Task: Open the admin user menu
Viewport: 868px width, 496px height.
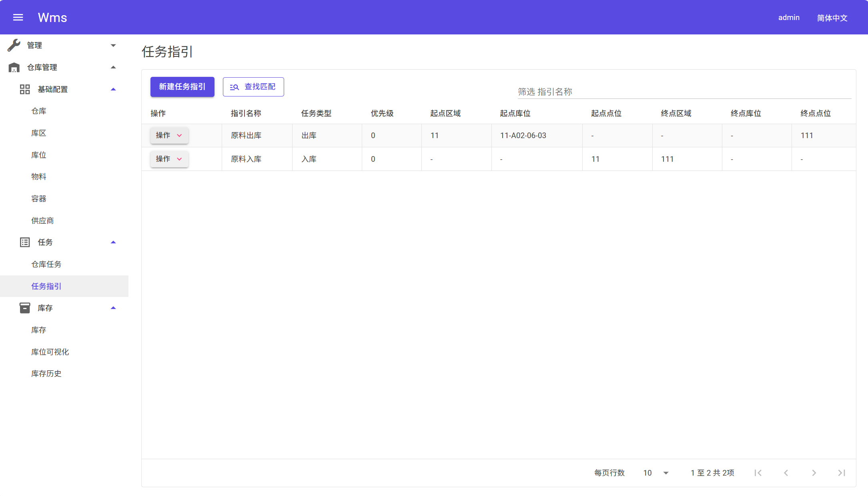Action: pos(789,17)
